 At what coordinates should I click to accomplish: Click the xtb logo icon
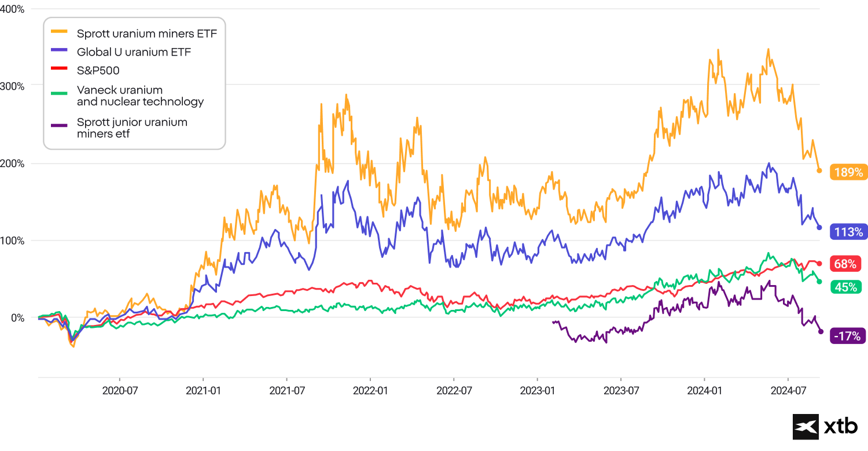click(806, 427)
